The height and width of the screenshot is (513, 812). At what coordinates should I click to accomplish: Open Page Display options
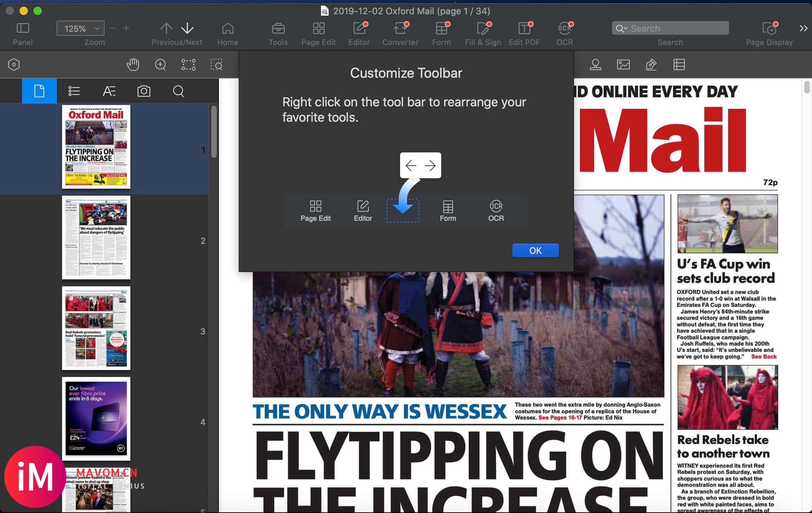(769, 28)
